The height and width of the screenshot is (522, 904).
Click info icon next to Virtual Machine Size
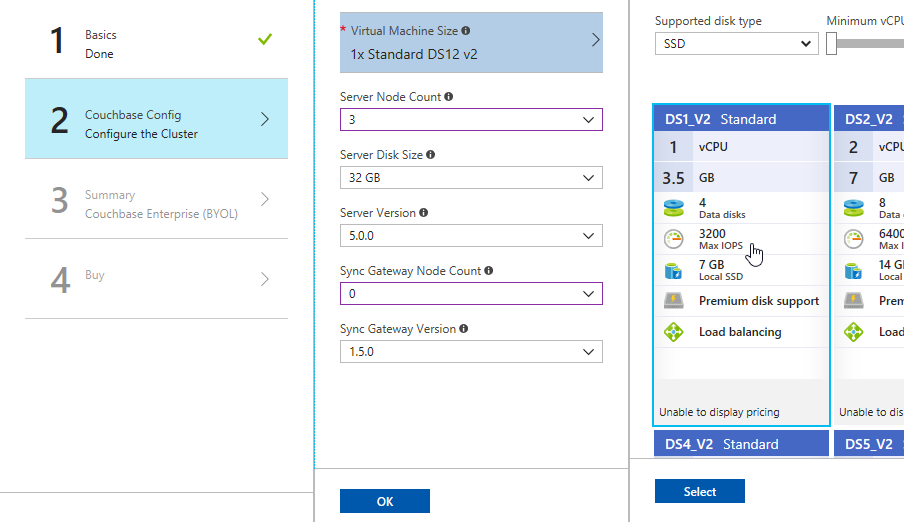[x=465, y=31]
